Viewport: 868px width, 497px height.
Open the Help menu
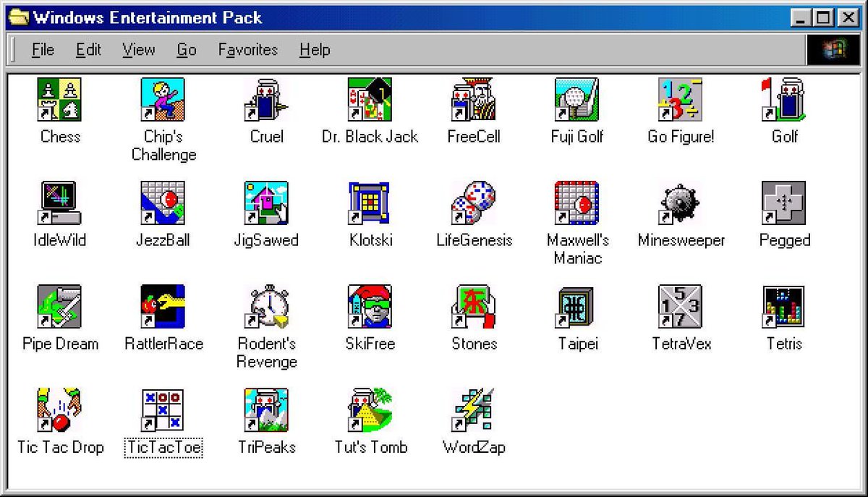pos(315,50)
